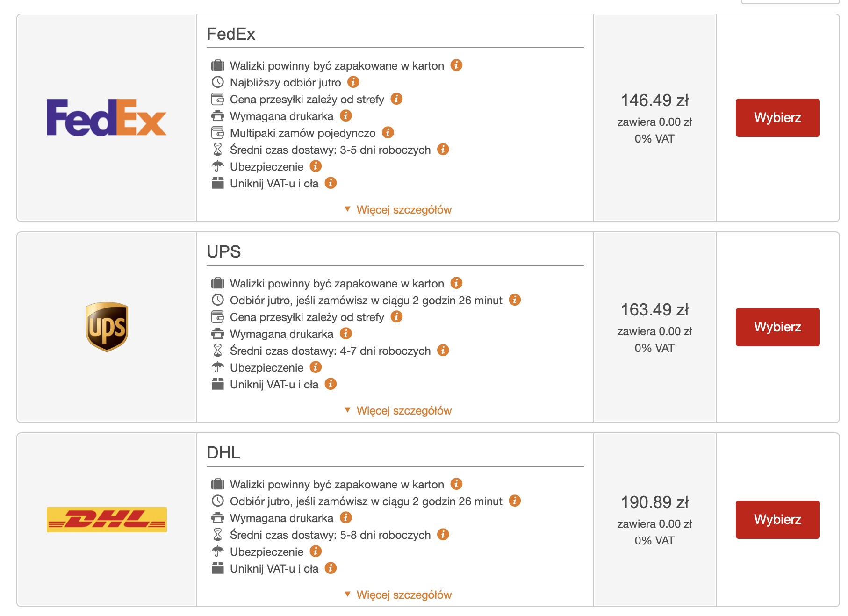Open info icon for FedEx 'Multipaki zamów pojedynczo'
Viewport: 848px width, 616px height.
388,133
